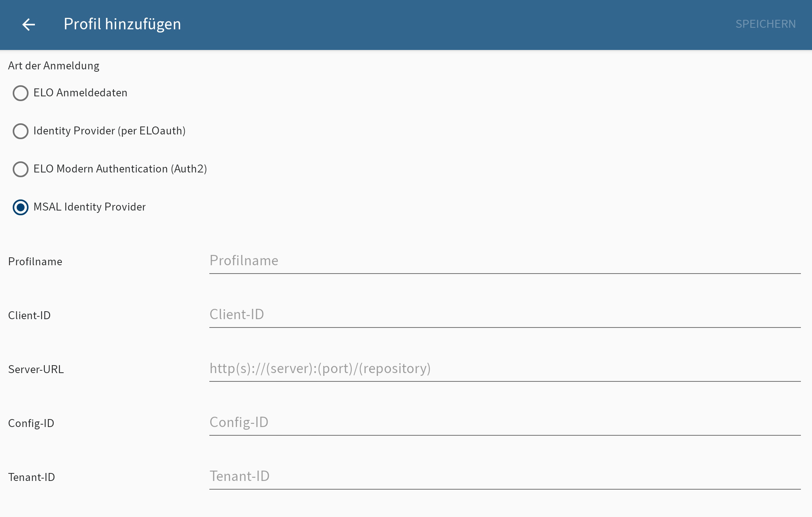
Task: Click the Profil hinzufügen title
Action: click(x=122, y=24)
